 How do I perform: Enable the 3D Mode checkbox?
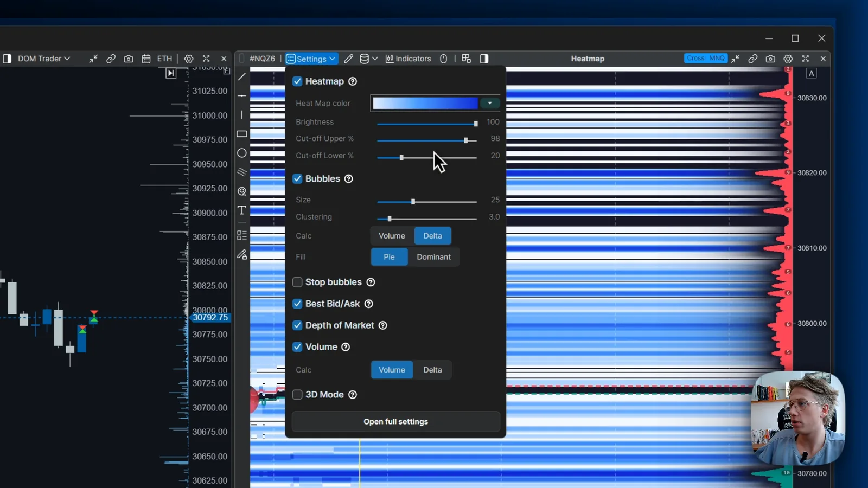point(297,395)
